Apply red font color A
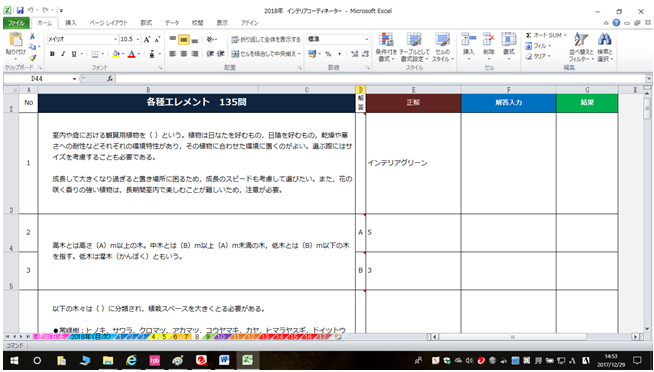Screen dimensions: 654x372 point(131,54)
